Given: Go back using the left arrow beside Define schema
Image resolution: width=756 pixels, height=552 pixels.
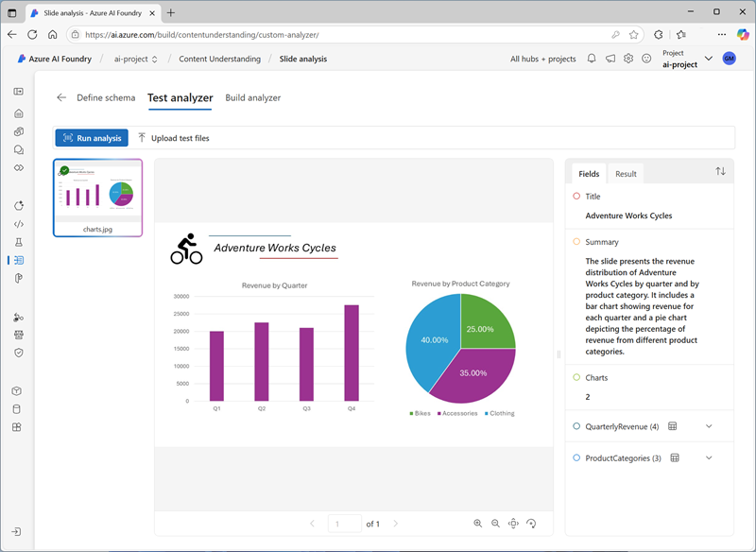Looking at the screenshot, I should (x=61, y=98).
